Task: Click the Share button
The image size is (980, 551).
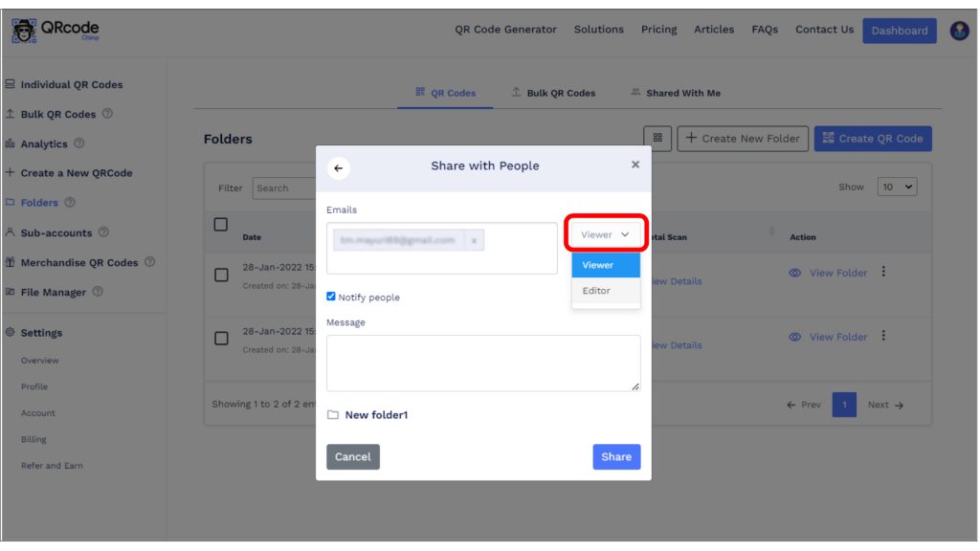Action: pyautogui.click(x=615, y=456)
